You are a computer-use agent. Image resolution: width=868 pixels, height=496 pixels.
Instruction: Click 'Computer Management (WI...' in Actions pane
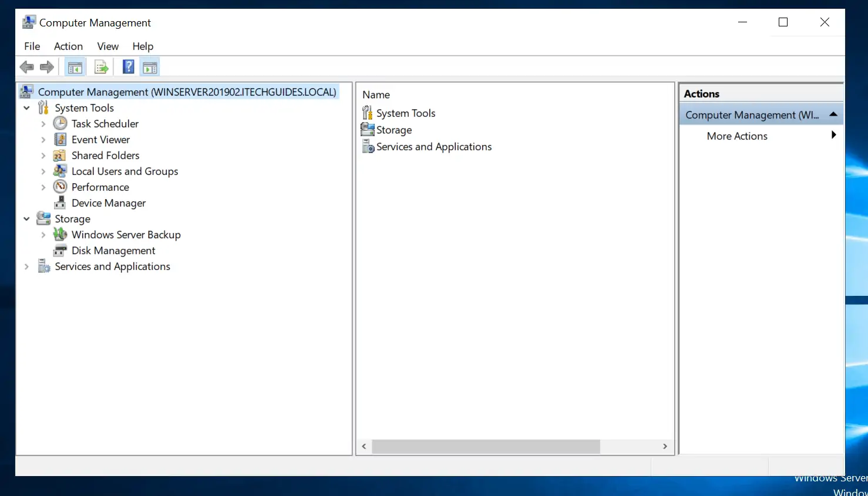(752, 115)
